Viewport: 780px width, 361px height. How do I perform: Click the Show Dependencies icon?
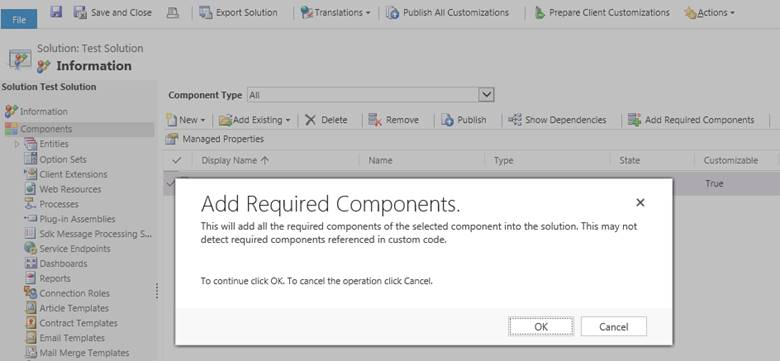[515, 120]
